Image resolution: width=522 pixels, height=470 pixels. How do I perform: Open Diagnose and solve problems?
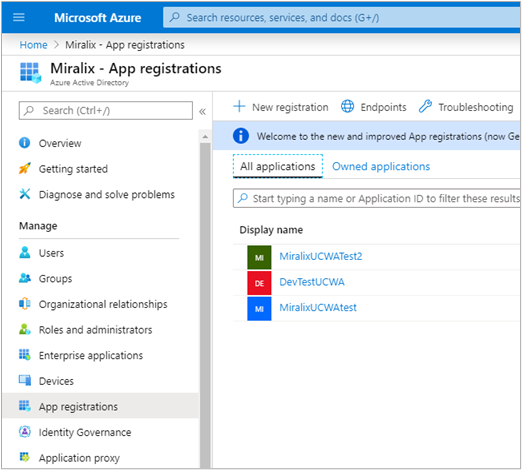click(x=107, y=194)
